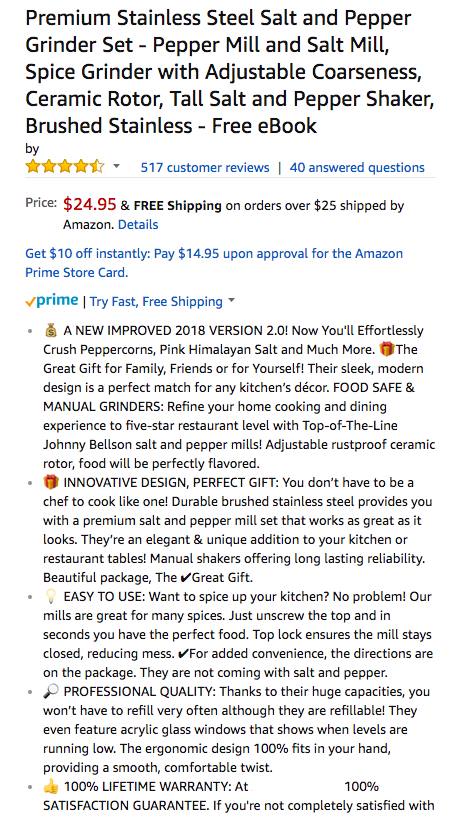Click the money bag emoji icon
Viewport: 449px width, 814px height.
50,330
